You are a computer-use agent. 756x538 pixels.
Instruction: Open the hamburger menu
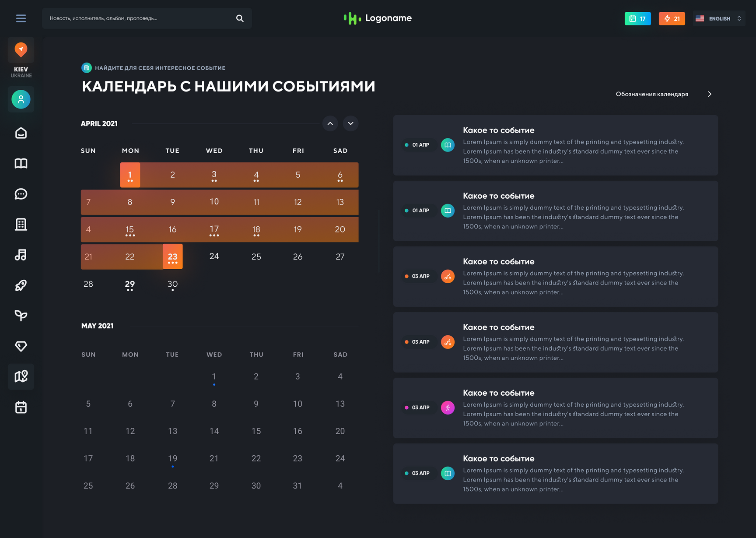[21, 18]
